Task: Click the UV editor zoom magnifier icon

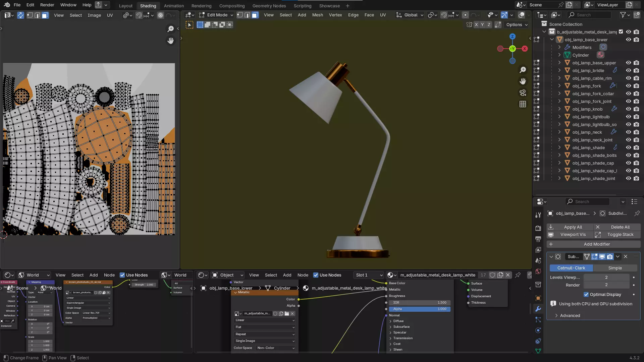Action: (171, 29)
